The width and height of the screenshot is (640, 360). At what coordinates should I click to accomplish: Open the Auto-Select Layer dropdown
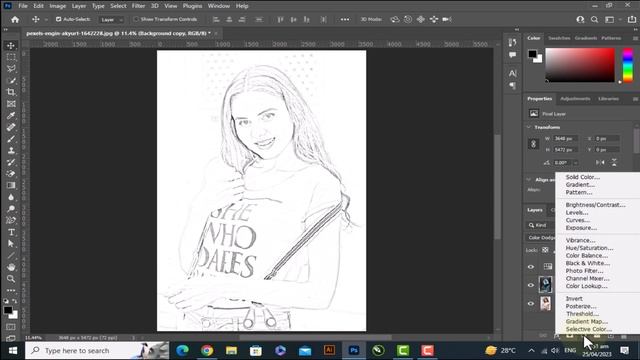coord(111,20)
